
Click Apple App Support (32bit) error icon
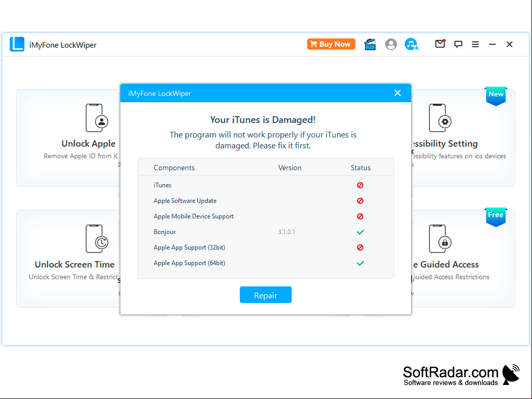360,247
